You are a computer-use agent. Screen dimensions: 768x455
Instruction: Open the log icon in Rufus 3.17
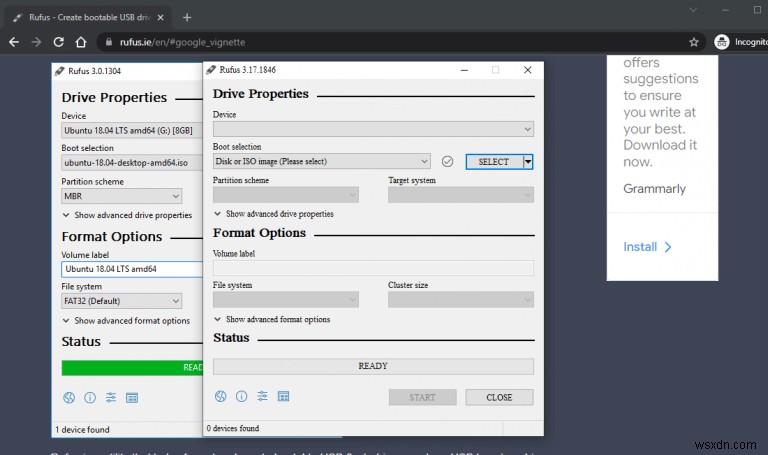coord(284,396)
